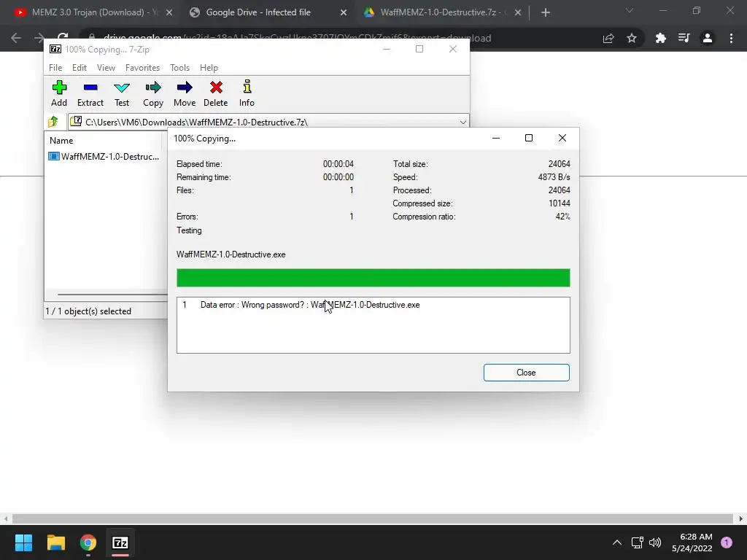747x560 pixels.
Task: Open the Favorites menu in 7-Zip
Action: click(142, 68)
